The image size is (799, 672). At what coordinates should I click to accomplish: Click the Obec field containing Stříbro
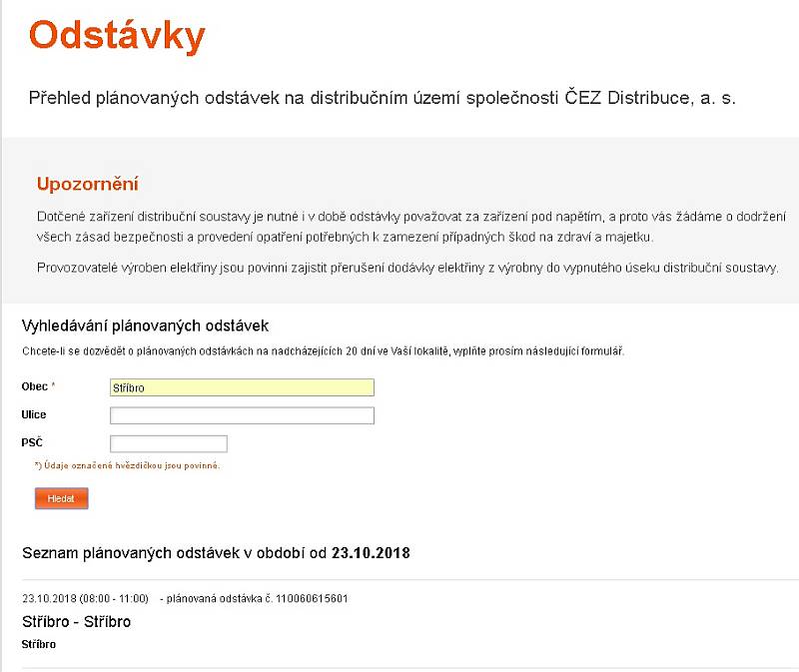[x=242, y=387]
